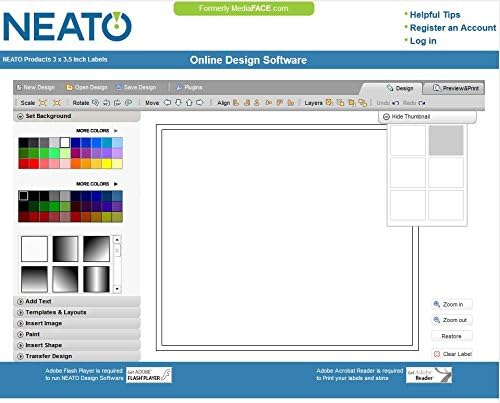Click the Zoom in button
Screen dimensions: 500x403
click(x=452, y=304)
